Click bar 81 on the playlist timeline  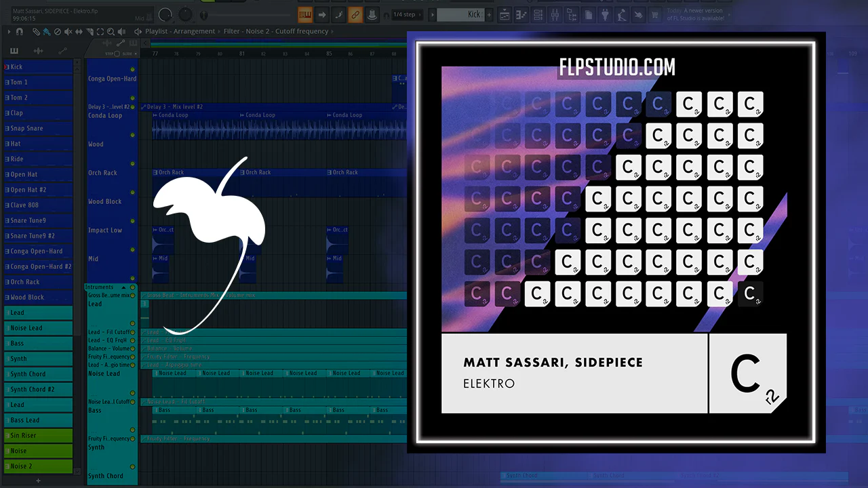point(242,54)
